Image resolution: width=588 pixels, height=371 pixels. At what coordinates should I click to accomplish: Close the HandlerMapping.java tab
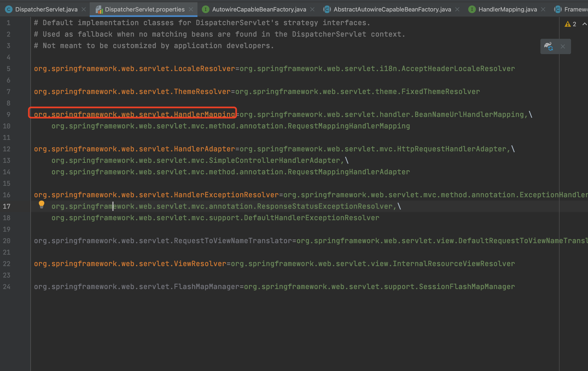click(x=543, y=9)
